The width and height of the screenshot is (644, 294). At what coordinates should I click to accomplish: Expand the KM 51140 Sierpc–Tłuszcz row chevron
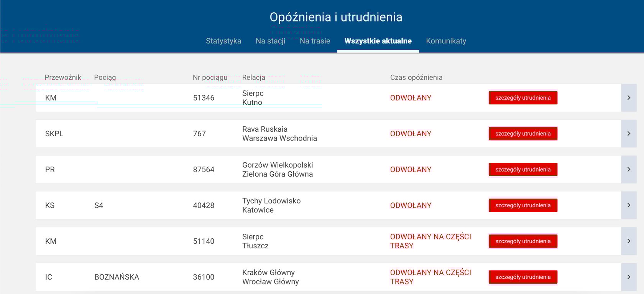point(629,241)
